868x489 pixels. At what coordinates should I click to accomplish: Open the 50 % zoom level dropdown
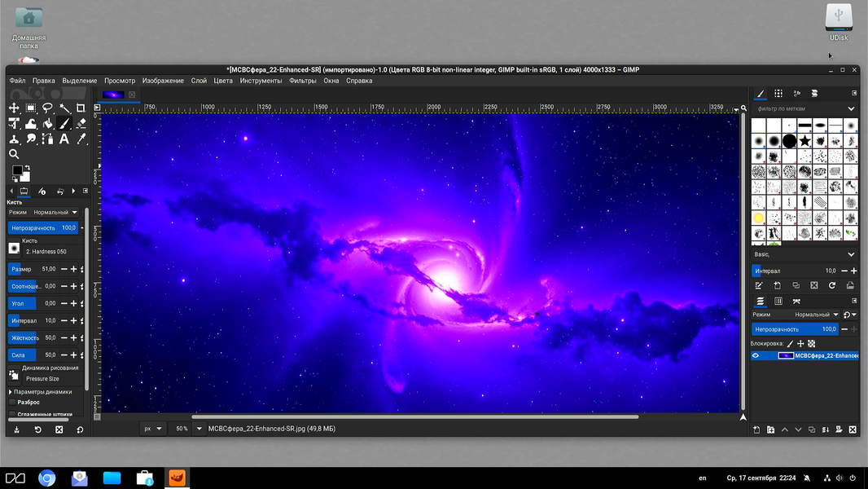(x=199, y=428)
